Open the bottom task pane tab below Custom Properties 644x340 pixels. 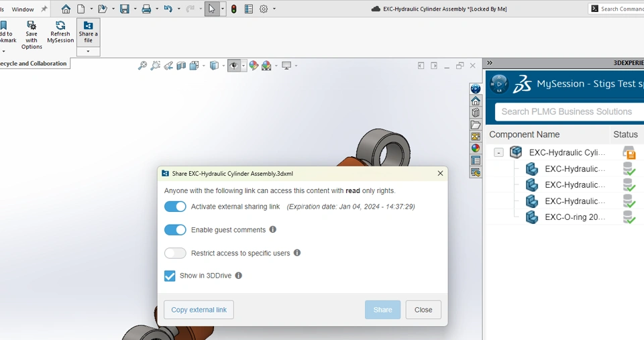tap(476, 172)
